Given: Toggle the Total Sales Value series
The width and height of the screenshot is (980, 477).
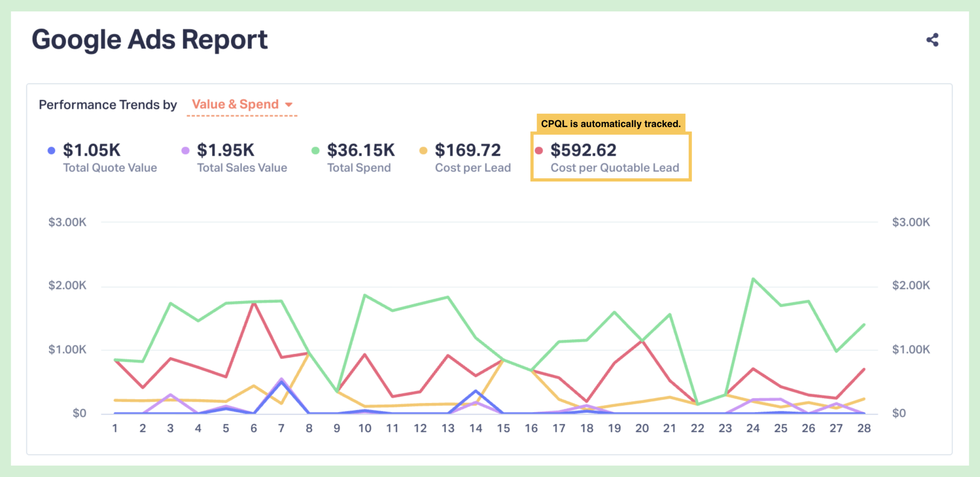Looking at the screenshot, I should (242, 168).
